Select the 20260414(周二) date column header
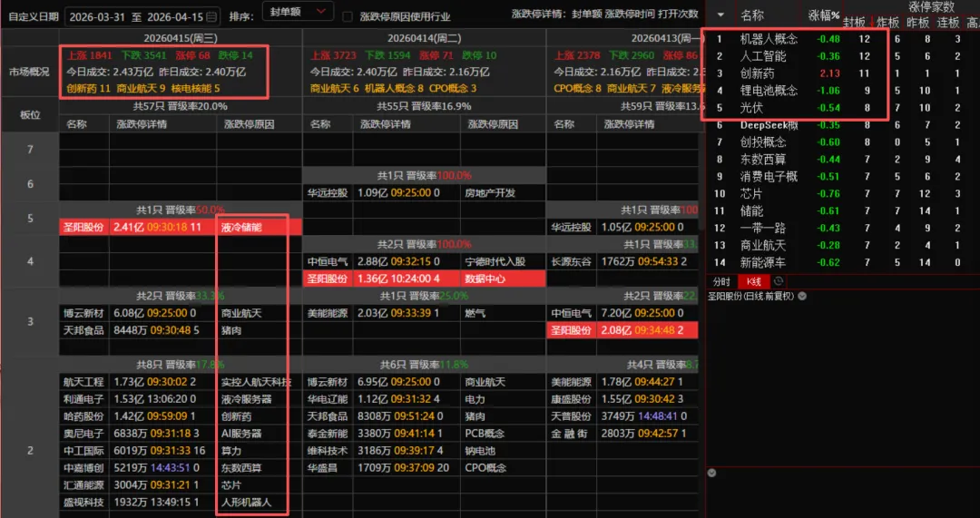980x518 pixels. tap(425, 38)
